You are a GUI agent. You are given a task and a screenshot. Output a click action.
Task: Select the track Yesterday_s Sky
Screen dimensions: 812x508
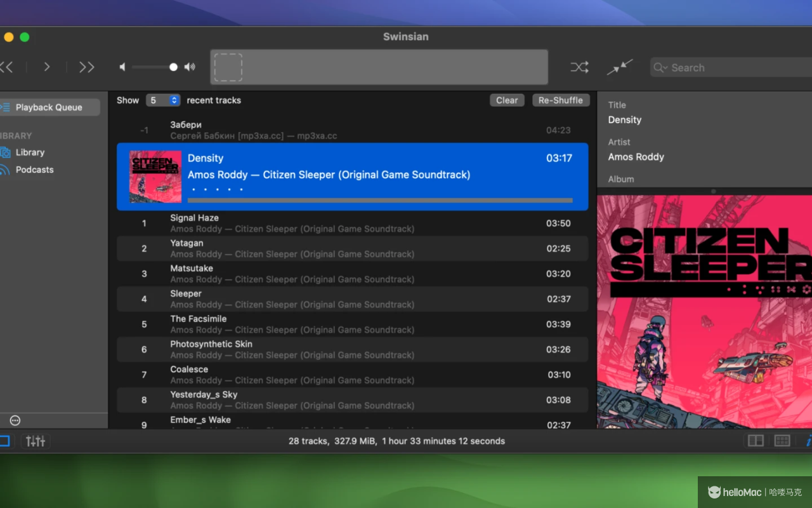click(353, 400)
